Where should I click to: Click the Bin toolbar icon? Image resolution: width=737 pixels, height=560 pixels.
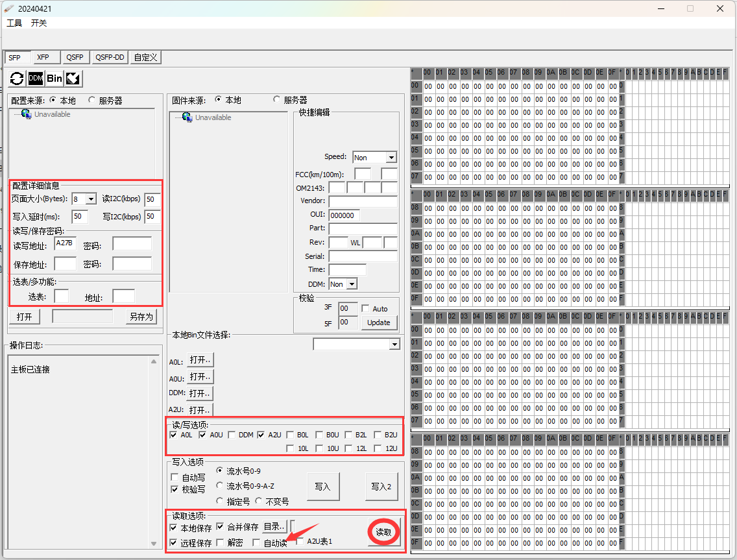(54, 79)
